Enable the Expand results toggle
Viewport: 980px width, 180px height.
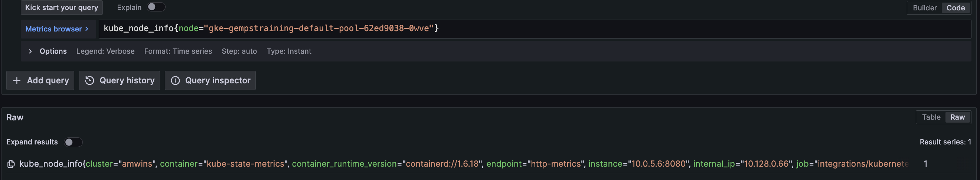73,142
